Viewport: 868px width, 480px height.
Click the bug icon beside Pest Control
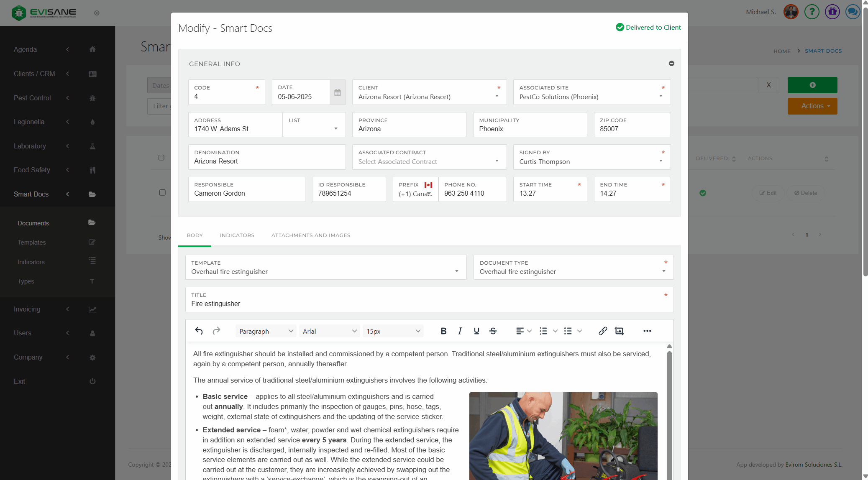pyautogui.click(x=92, y=98)
